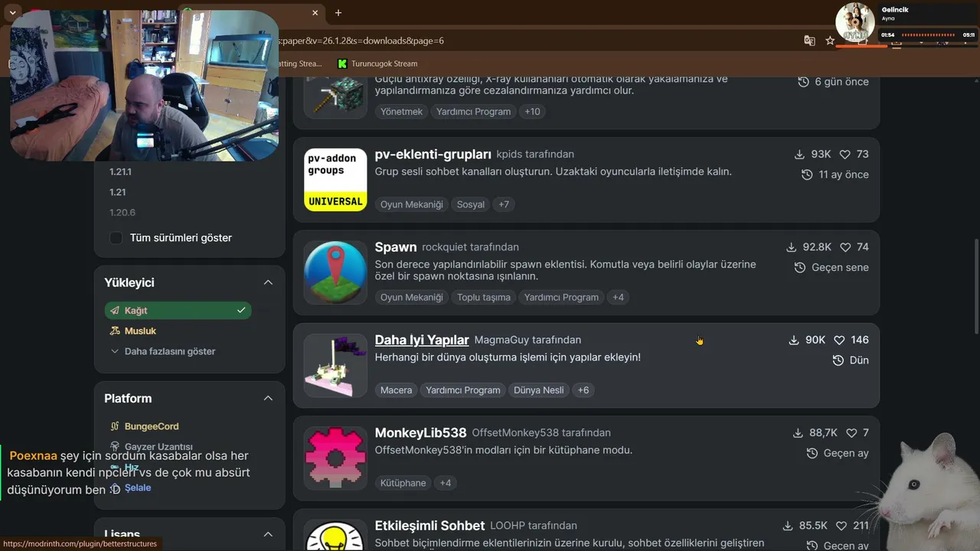Expand the +4 tags on Spawn card

(x=618, y=297)
